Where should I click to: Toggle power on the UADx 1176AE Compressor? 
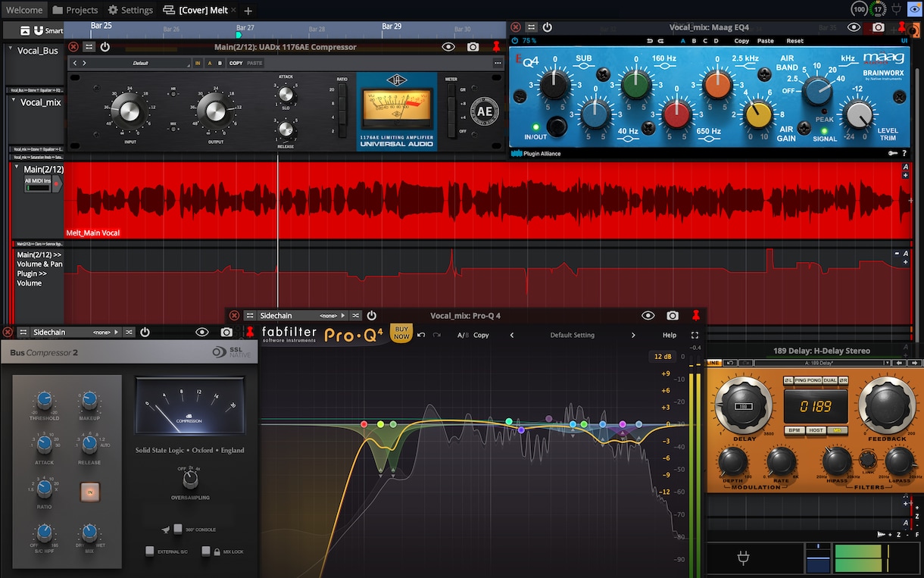[x=105, y=47]
